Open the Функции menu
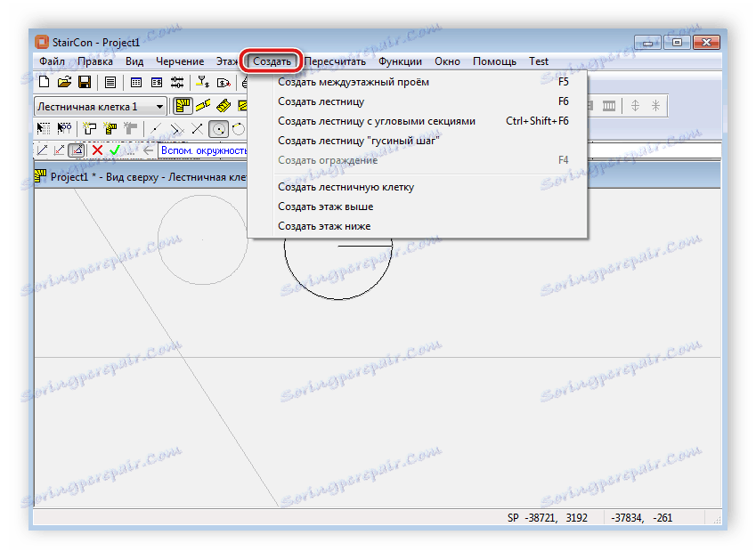The height and width of the screenshot is (559, 756). (x=400, y=61)
